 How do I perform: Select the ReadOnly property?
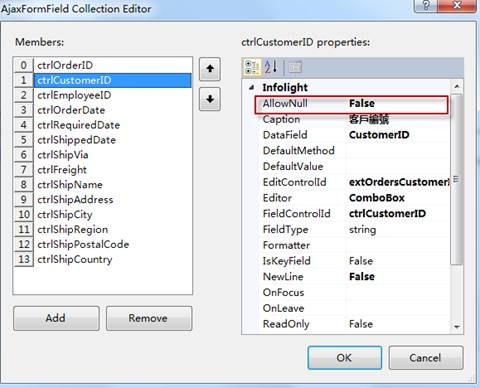coord(286,324)
